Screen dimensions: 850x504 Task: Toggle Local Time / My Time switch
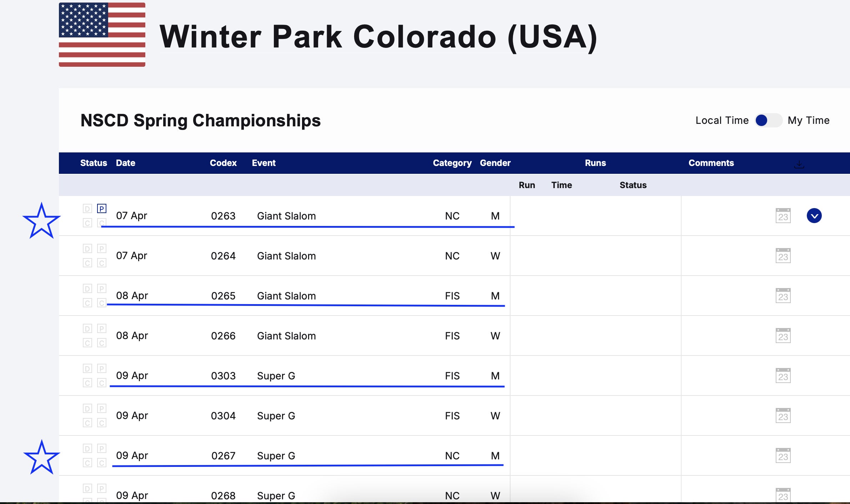point(768,121)
